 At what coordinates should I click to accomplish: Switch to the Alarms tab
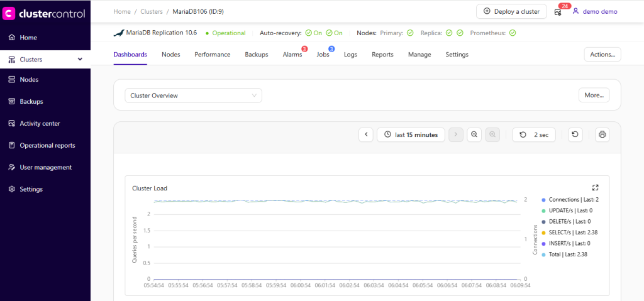point(292,55)
